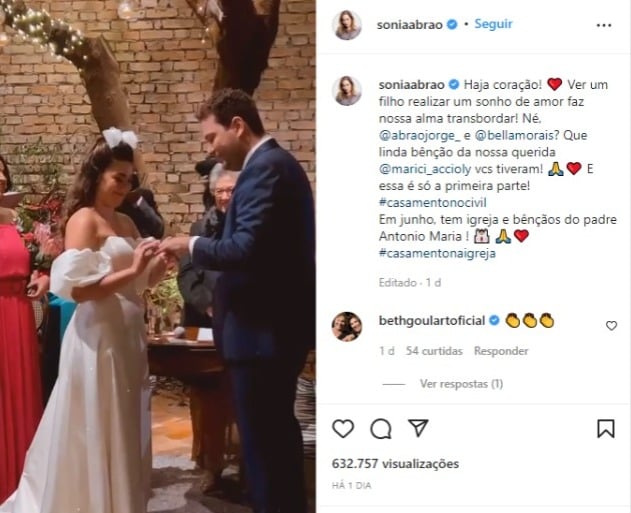Open bethgoulartoficial's avatar in the comments
The width and height of the screenshot is (631, 513).
point(347,326)
